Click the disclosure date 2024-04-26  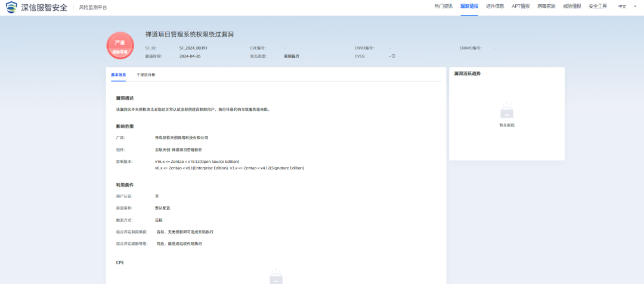pyautogui.click(x=190, y=56)
